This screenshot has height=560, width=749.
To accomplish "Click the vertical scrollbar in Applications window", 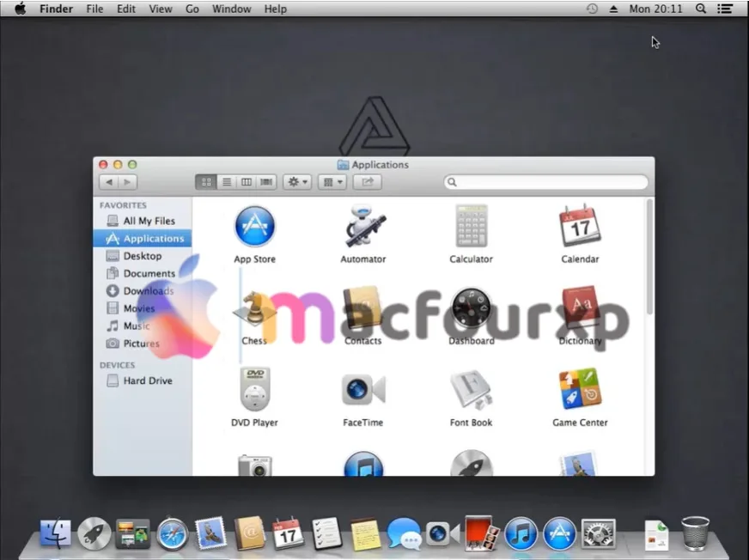I will [x=649, y=257].
